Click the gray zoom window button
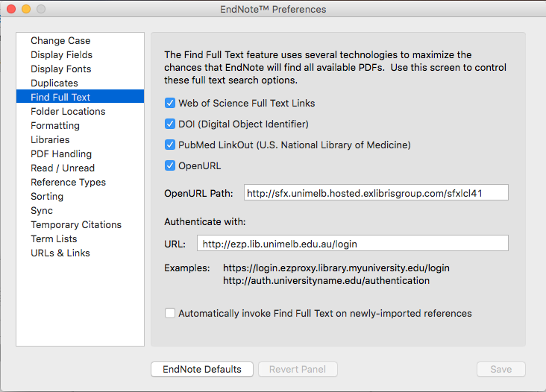The width and height of the screenshot is (546, 392). pos(41,9)
